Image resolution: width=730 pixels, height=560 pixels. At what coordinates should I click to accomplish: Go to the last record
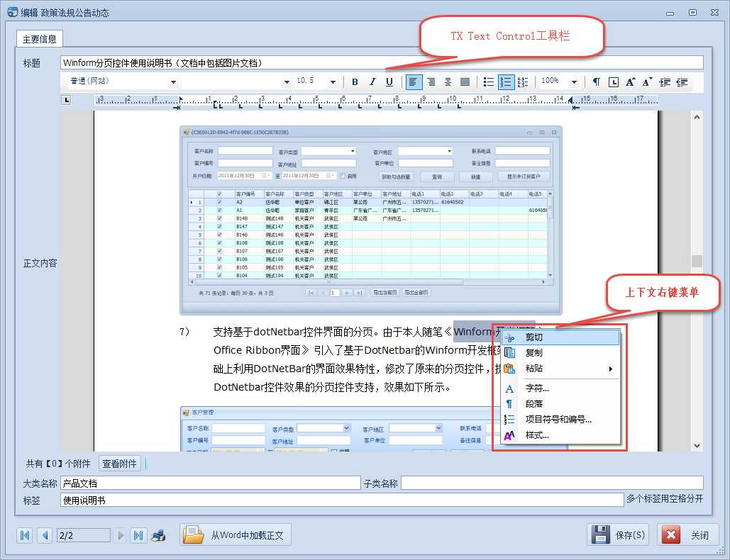[x=138, y=535]
